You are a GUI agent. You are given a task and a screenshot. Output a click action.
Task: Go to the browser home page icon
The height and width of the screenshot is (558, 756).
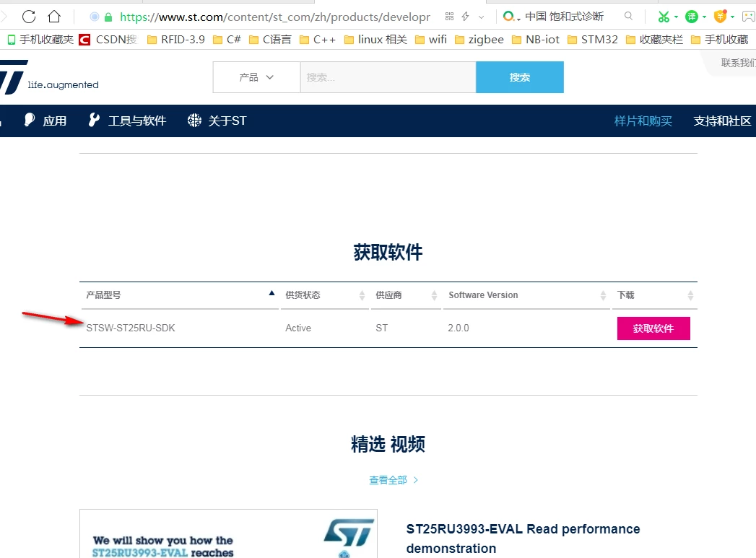pos(54,17)
